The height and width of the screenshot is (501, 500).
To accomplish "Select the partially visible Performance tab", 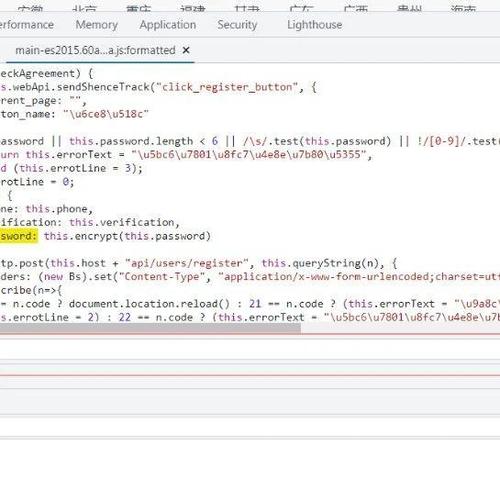I will 27,25.
